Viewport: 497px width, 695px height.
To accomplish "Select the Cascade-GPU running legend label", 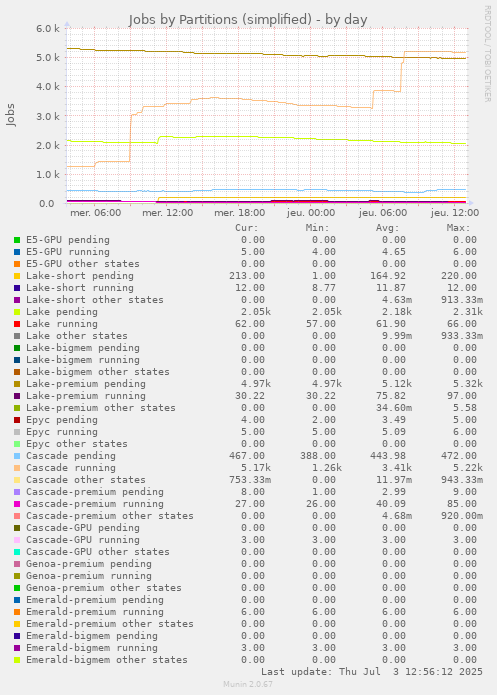I will [x=83, y=540].
